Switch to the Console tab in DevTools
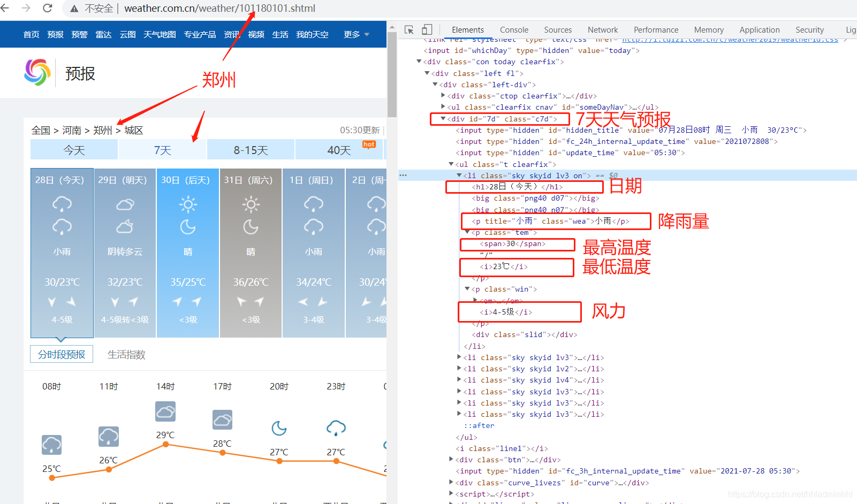The image size is (857, 504). pos(514,30)
